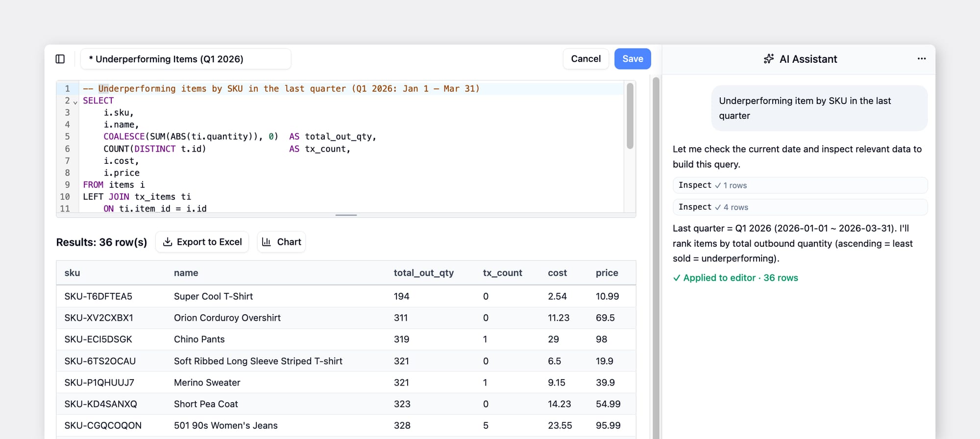Click the Results: 36 row(s) label
This screenshot has width=980, height=439.
point(101,242)
